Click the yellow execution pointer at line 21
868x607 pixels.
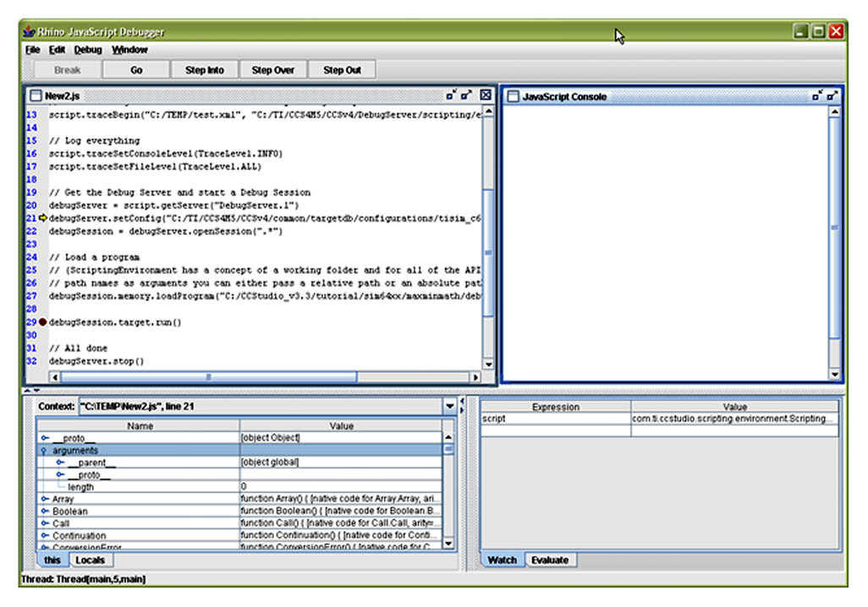coord(41,218)
